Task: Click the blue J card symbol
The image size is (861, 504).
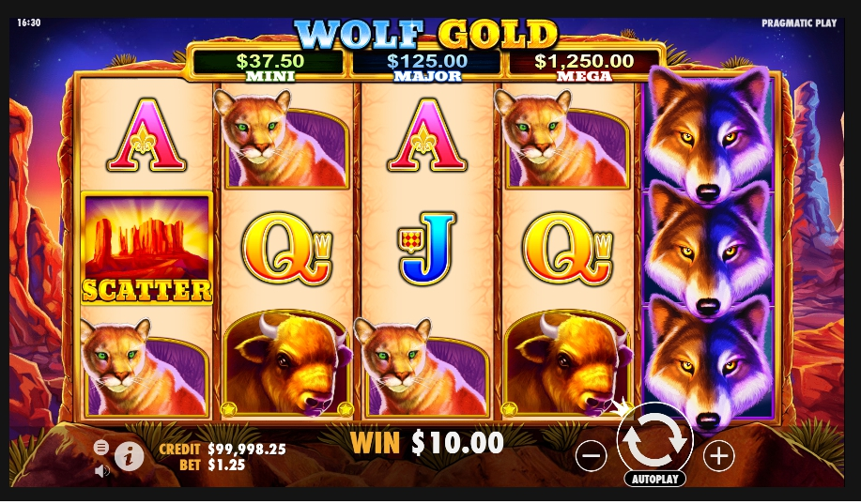Action: pos(427,248)
